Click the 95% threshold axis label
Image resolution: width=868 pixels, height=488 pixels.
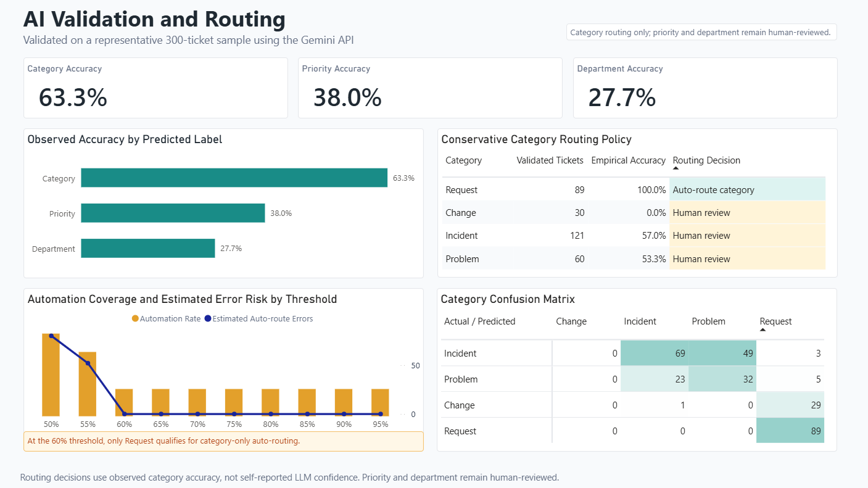380,424
